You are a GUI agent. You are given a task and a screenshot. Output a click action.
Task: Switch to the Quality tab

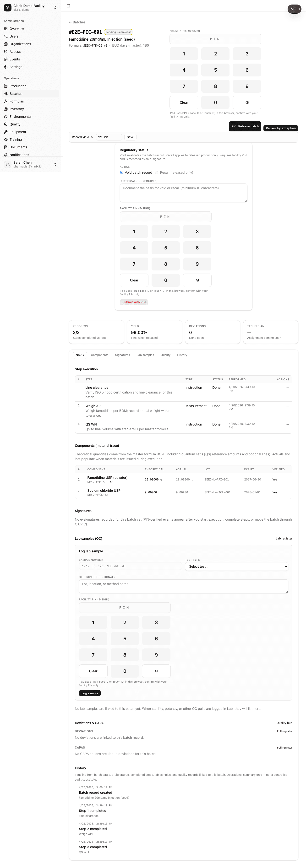pyautogui.click(x=165, y=355)
